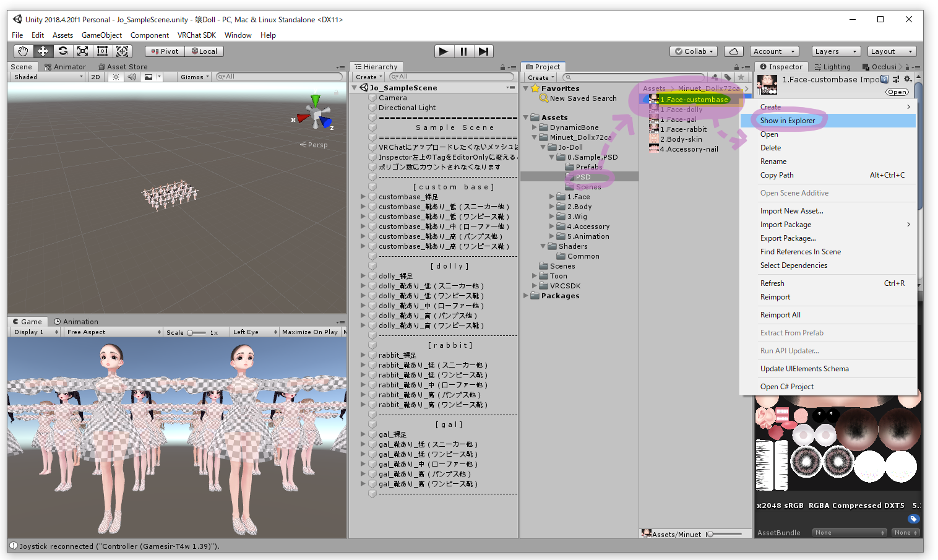Click Hierarchy panel lock icon

503,67
